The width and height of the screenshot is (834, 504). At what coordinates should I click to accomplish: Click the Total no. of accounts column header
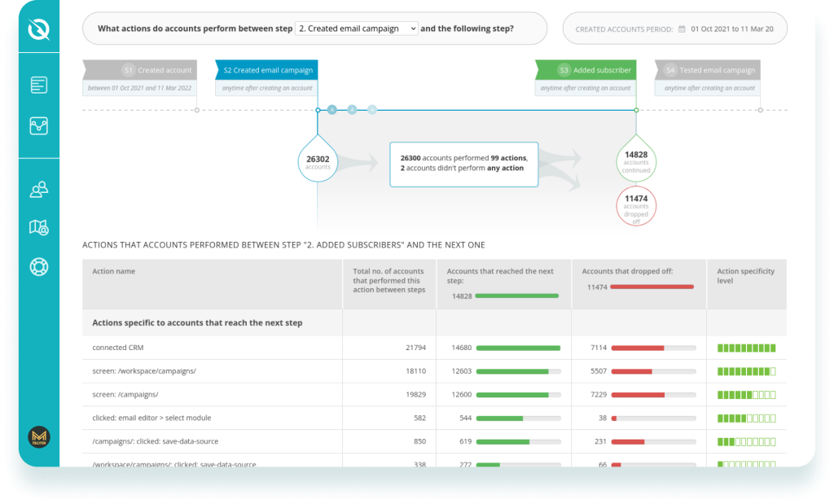coord(389,284)
